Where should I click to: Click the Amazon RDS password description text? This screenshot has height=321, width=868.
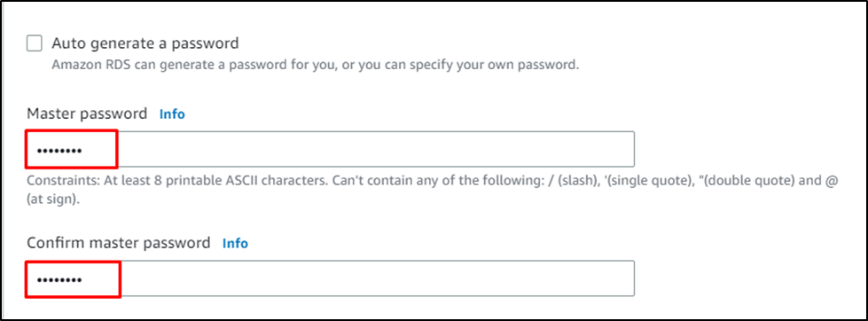point(316,64)
